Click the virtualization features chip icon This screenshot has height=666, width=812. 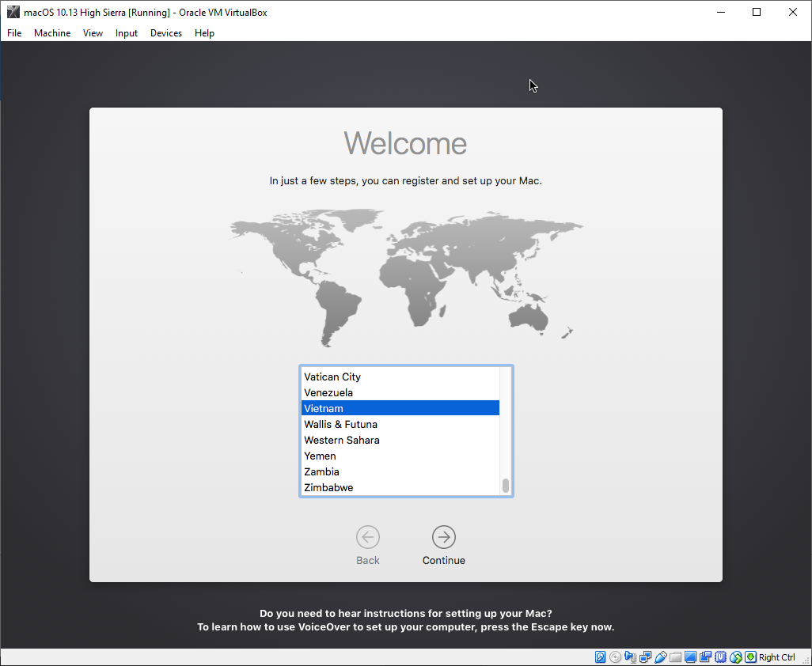720,657
